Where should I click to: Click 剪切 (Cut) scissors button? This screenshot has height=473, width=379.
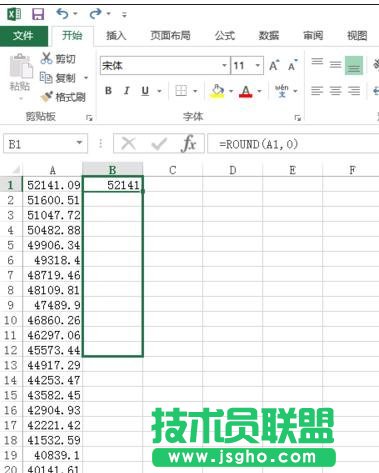click(58, 59)
